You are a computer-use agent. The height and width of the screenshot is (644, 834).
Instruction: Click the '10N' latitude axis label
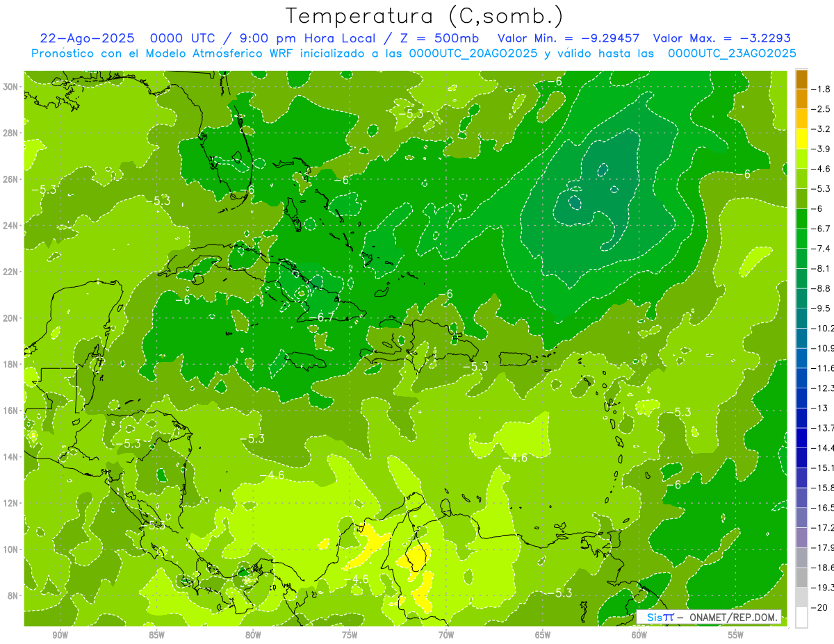tap(12, 550)
